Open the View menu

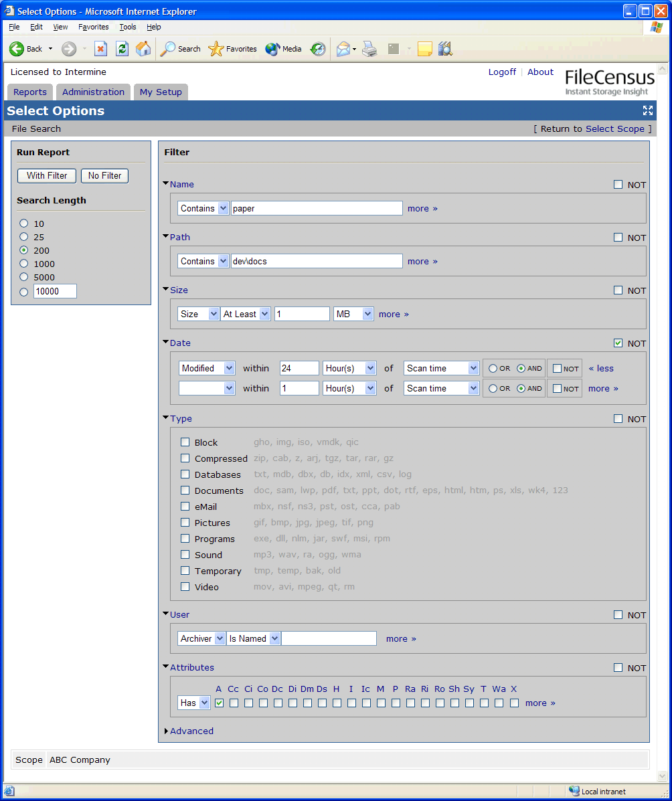tap(60, 27)
